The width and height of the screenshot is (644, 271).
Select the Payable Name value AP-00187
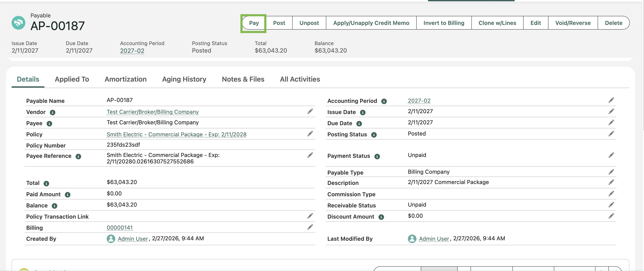coord(120,100)
